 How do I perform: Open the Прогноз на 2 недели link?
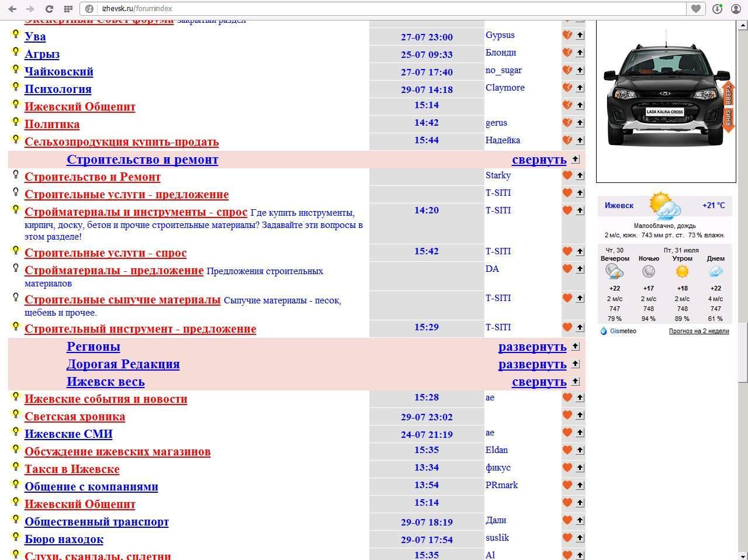(x=698, y=331)
